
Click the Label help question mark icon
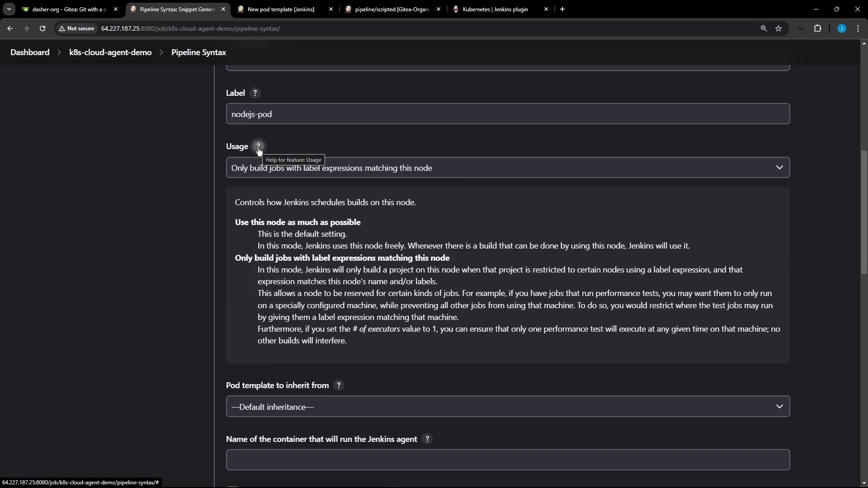(255, 93)
